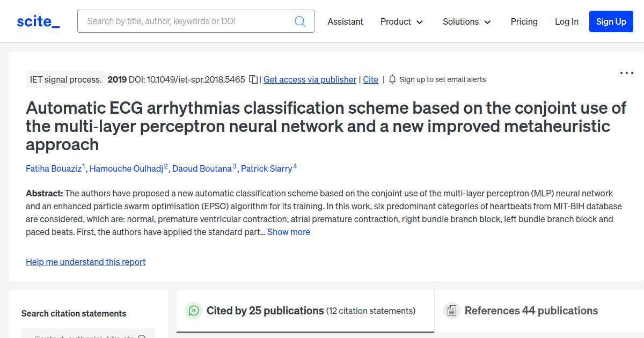644x338 pixels.
Task: Click the scite_ logo
Action: (x=38, y=21)
